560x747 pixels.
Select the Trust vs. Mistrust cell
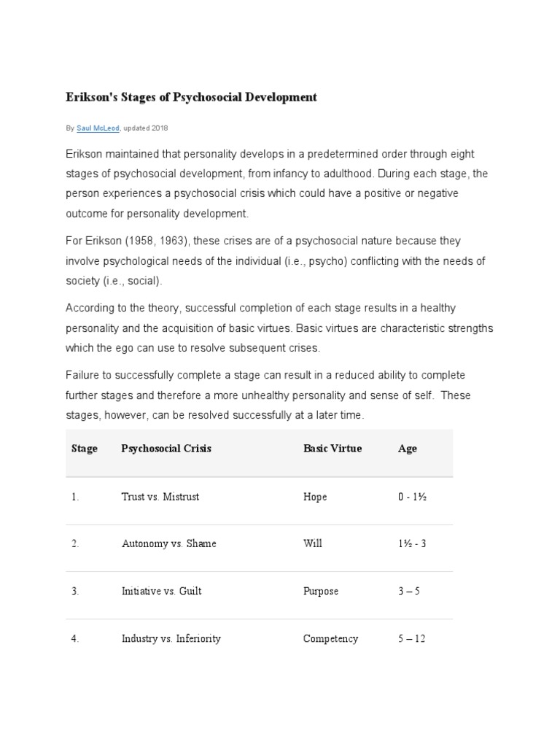pyautogui.click(x=160, y=497)
